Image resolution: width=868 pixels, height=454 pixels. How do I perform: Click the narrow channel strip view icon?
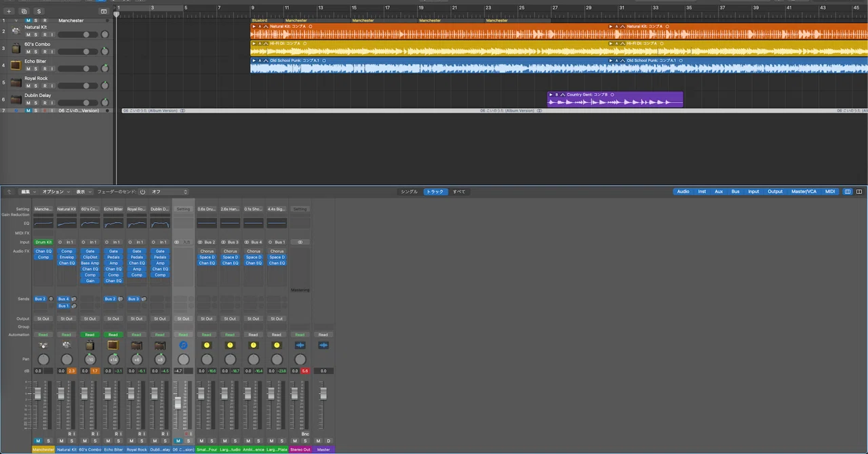(848, 192)
